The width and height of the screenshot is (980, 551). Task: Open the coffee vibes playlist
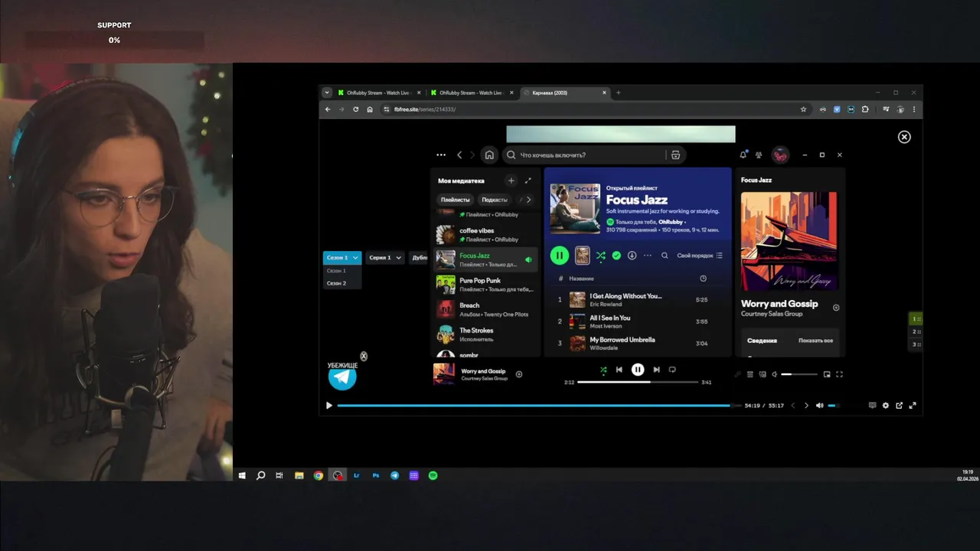(x=485, y=235)
